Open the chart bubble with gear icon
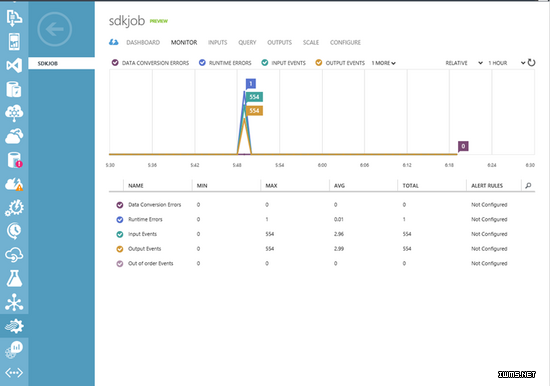The image size is (550, 386). 14,350
